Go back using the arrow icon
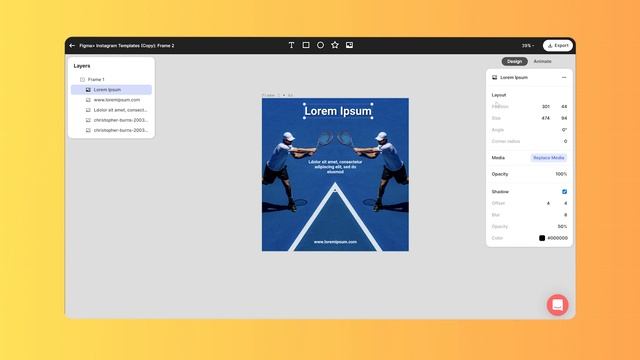 [x=72, y=46]
